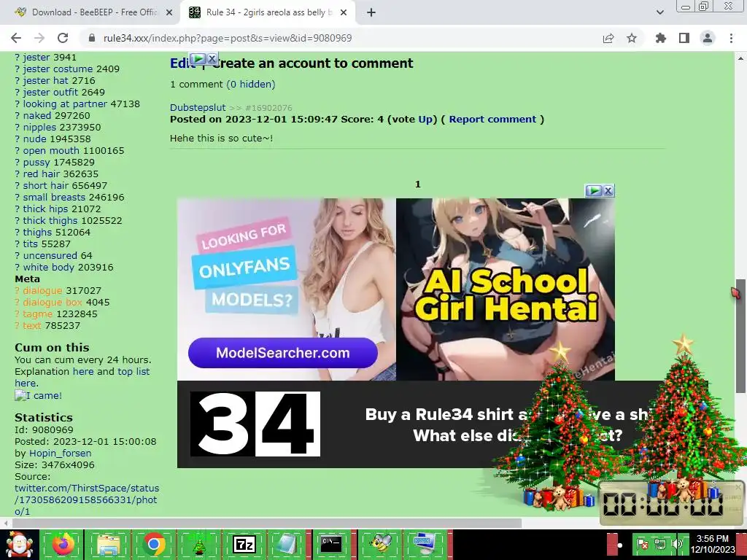Open the Command Prompt taskbar icon
The height and width of the screenshot is (560, 747).
(330, 544)
